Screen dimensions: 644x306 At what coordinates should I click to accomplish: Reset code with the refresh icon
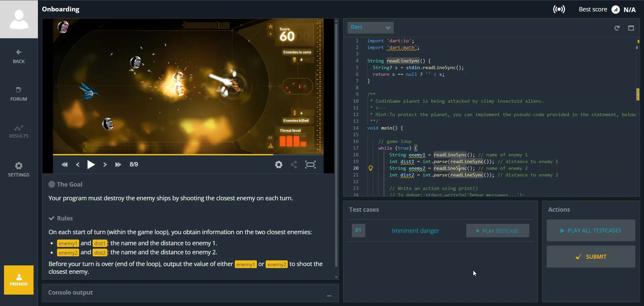[617, 28]
